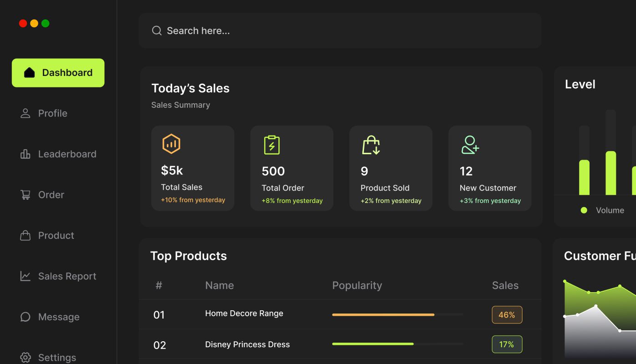
Task: Click the Leaderboard bar chart icon
Action: tap(26, 154)
